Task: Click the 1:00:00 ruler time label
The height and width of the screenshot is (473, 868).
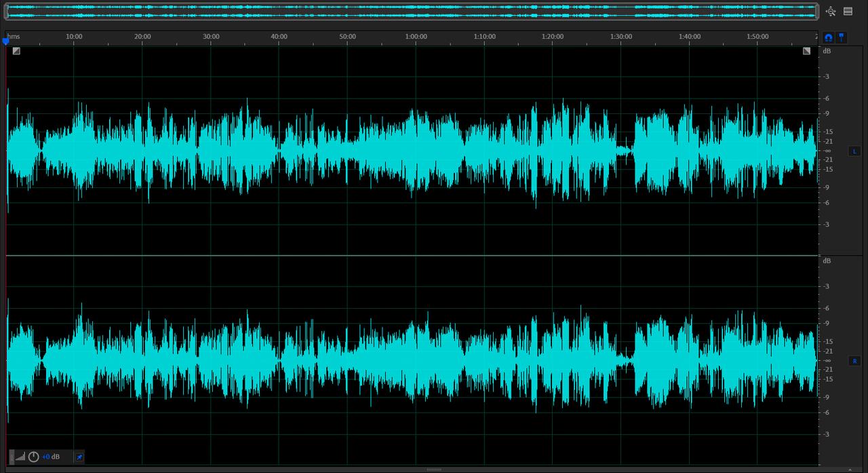Action: pos(416,37)
